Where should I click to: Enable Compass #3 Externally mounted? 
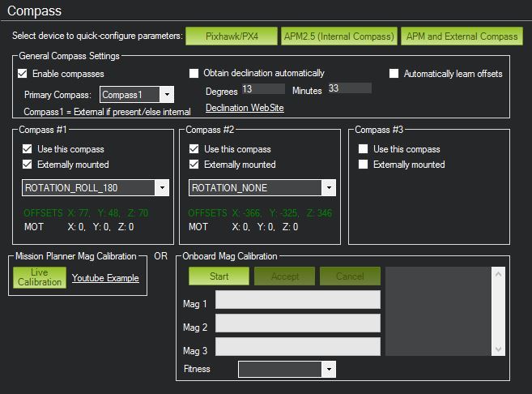[x=363, y=165]
